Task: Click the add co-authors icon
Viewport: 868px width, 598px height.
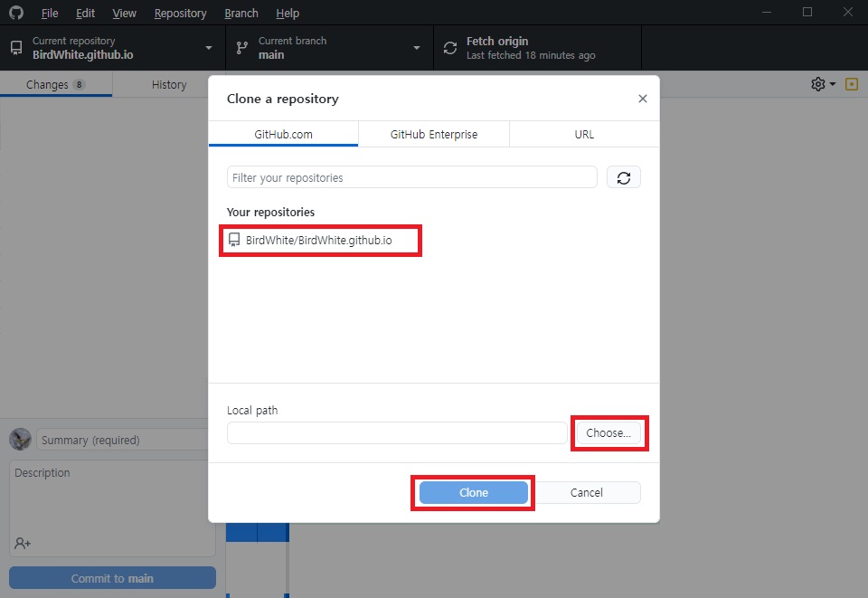Action: pos(23,543)
